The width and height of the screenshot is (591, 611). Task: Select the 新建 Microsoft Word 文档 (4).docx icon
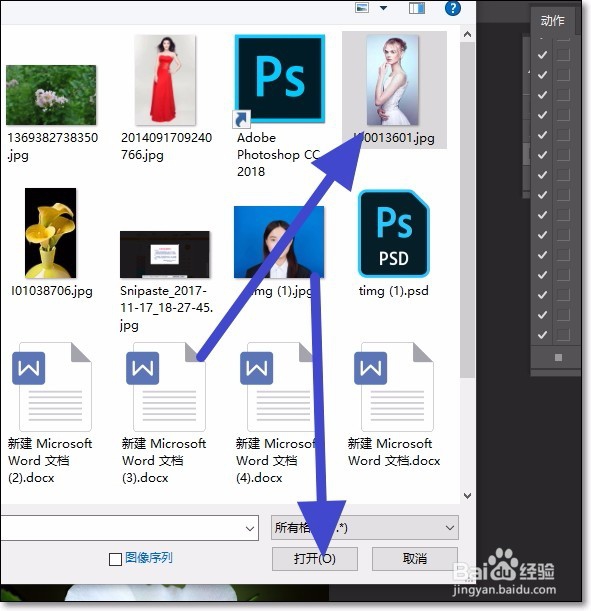click(x=279, y=387)
